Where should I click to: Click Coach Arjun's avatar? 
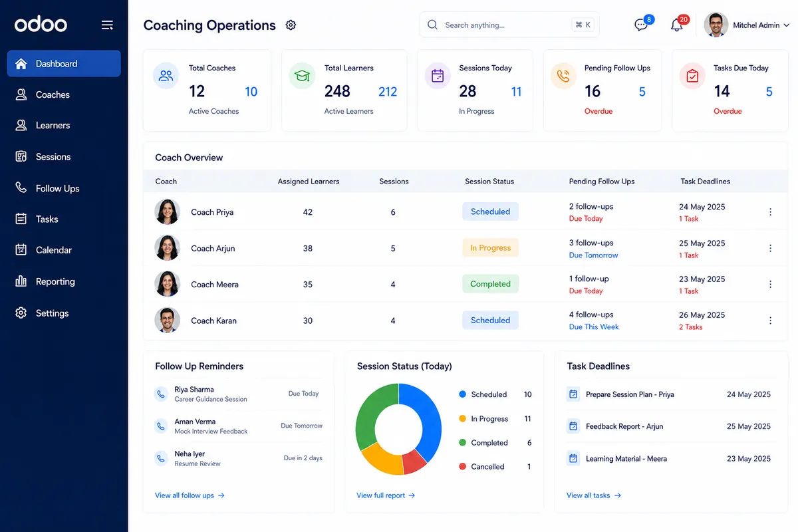pyautogui.click(x=167, y=248)
